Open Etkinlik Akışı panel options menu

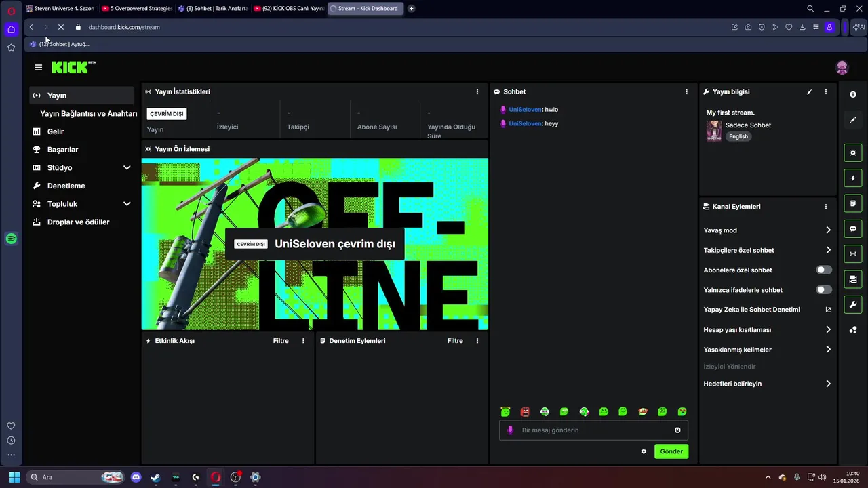pyautogui.click(x=303, y=341)
